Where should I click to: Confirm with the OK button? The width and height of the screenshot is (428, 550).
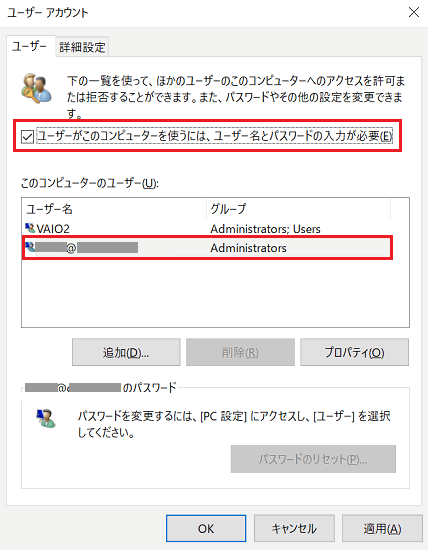pyautogui.click(x=206, y=528)
